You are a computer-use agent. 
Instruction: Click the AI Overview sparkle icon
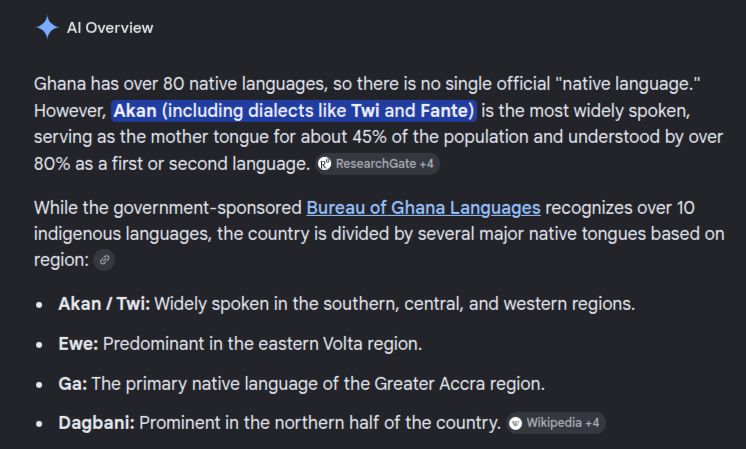47,27
